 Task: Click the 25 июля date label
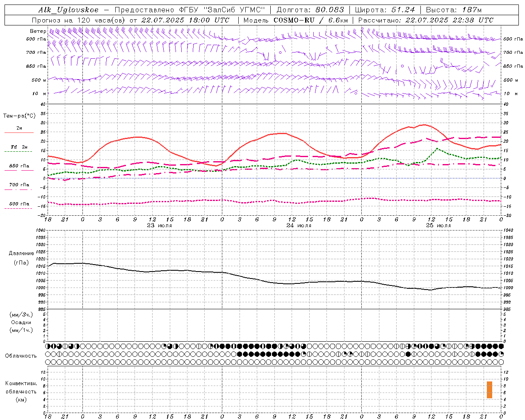(x=438, y=226)
